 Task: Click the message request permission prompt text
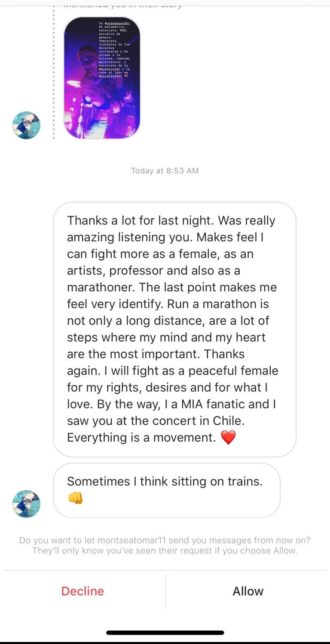point(165,545)
